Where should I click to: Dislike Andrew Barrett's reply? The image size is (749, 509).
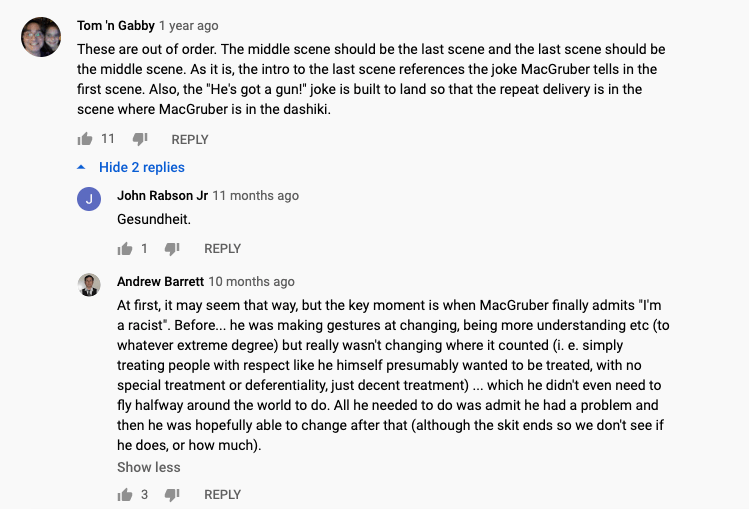(172, 494)
